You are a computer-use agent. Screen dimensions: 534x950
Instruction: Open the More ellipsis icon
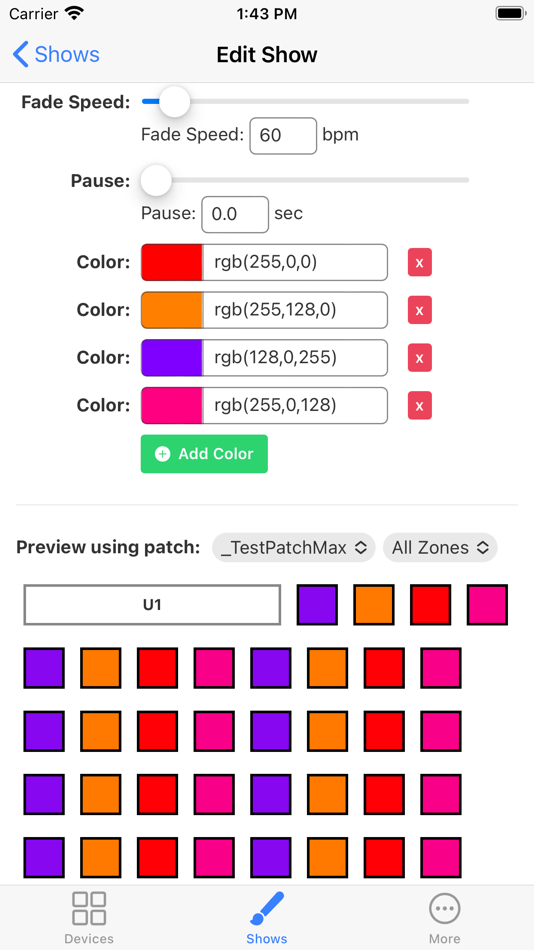444,909
